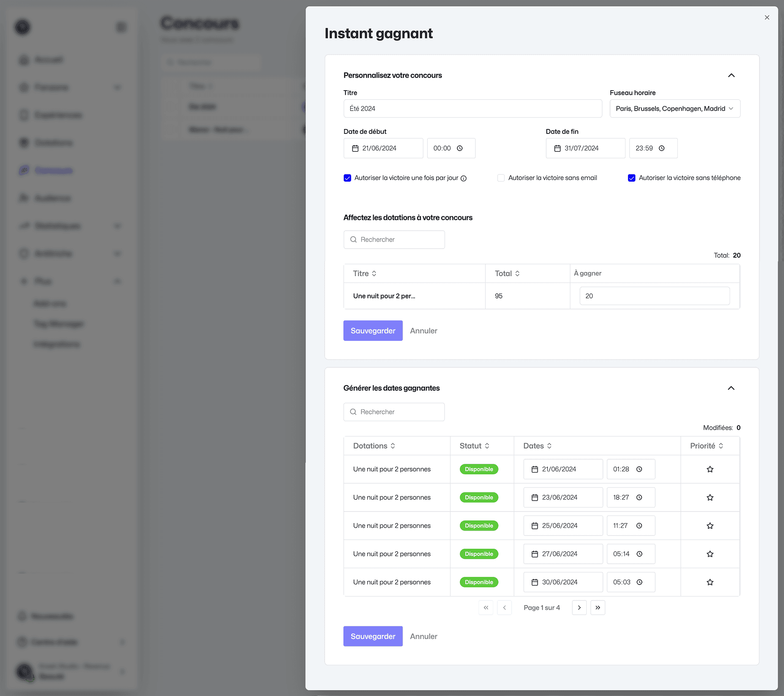The image size is (784, 696).
Task: Disable Autoriser la victoire sans téléphone
Action: coord(632,178)
